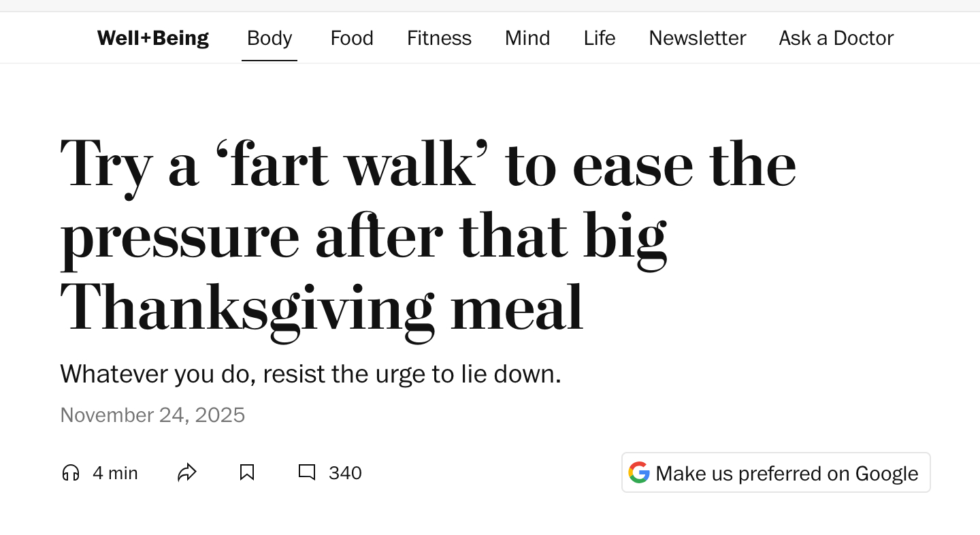980x535 pixels.
Task: Click the share arrow icon
Action: [187, 473]
